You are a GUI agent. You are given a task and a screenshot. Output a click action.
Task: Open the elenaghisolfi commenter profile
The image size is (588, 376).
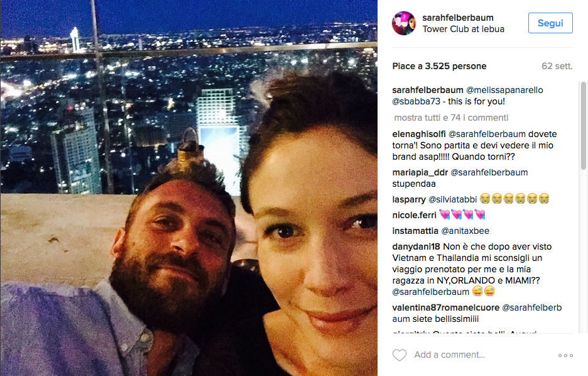[x=419, y=134]
